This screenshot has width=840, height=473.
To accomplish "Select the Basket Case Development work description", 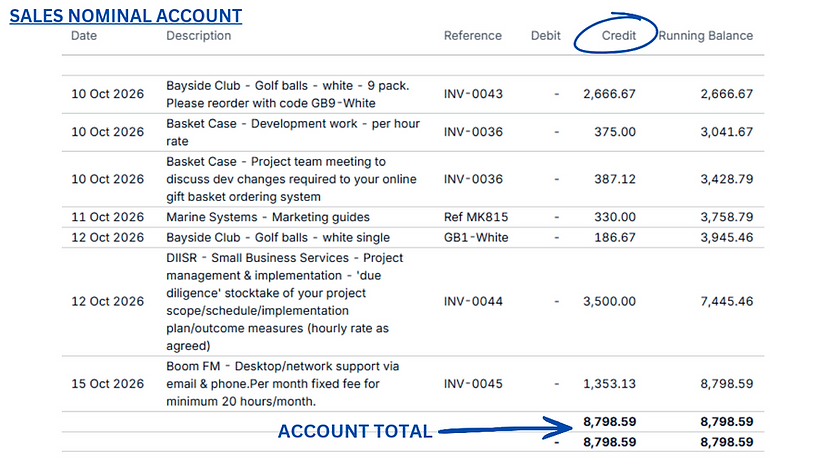I will coord(293,132).
